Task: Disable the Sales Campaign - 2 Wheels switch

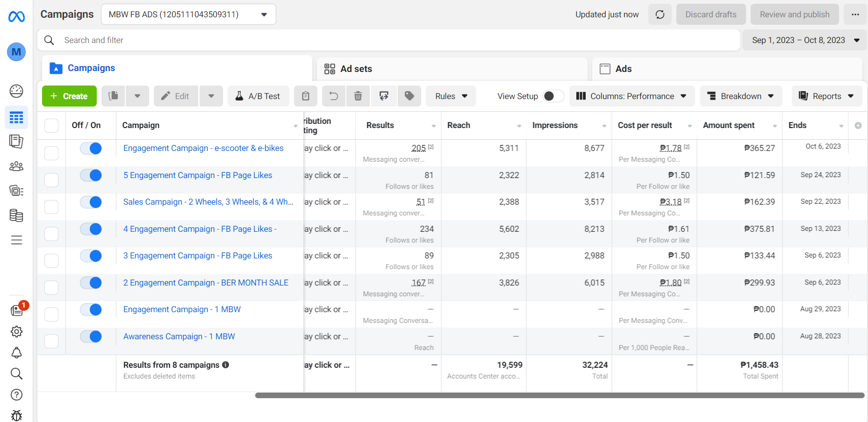Action: [91, 202]
